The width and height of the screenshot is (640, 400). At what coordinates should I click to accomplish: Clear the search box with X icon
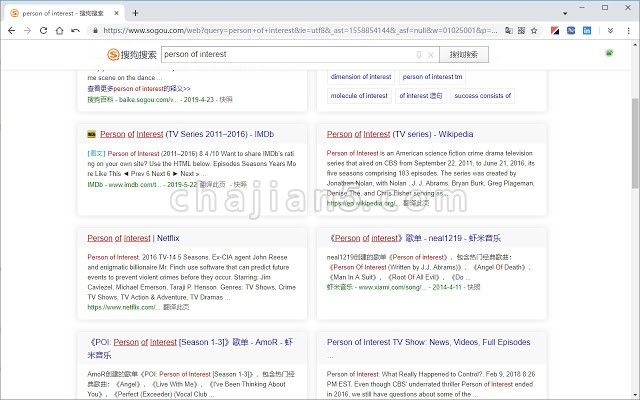[431, 55]
